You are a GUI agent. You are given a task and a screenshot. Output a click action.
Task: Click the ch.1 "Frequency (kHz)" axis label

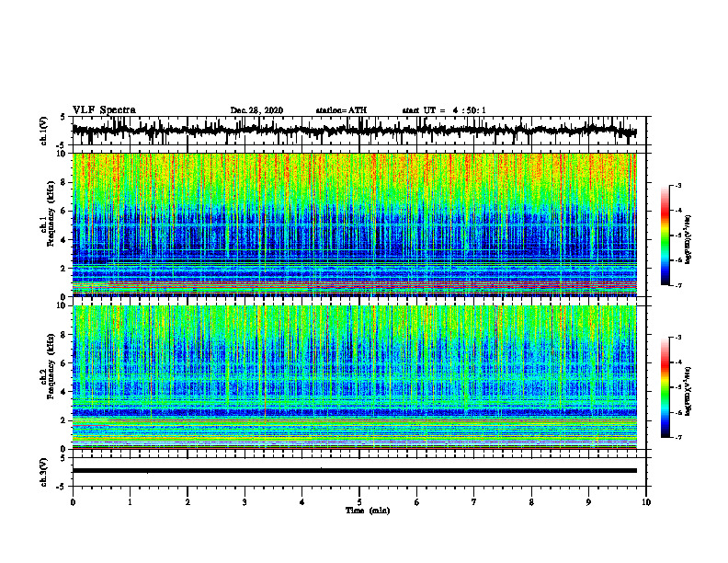point(51,213)
